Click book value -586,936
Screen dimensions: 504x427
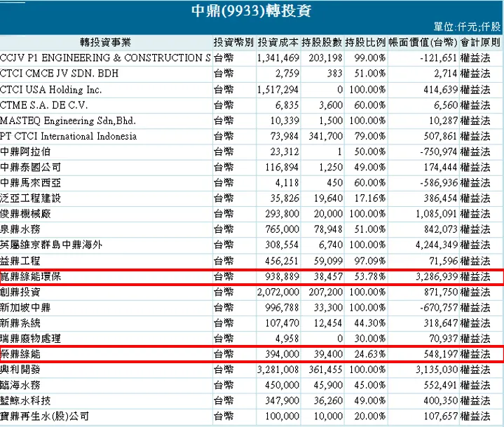[x=438, y=182]
